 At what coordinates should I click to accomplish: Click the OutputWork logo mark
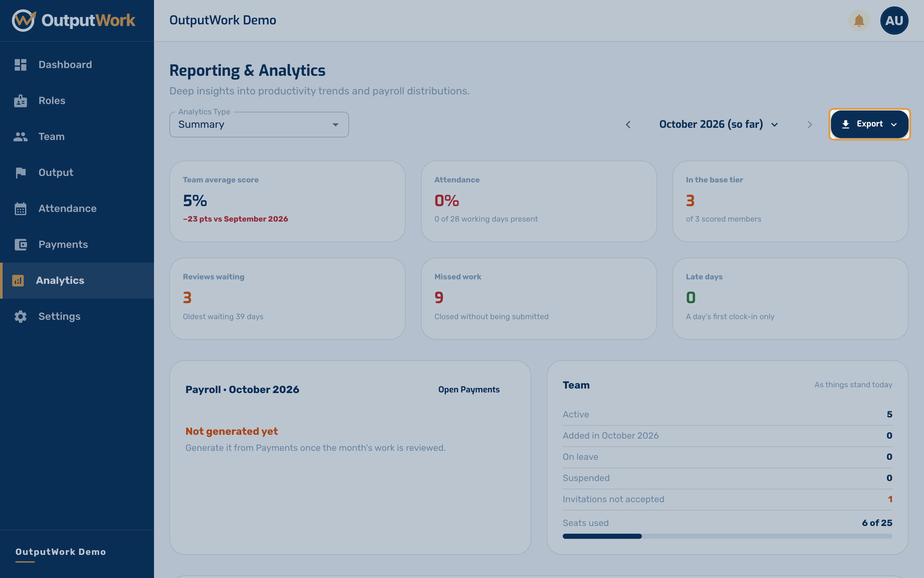pyautogui.click(x=24, y=20)
